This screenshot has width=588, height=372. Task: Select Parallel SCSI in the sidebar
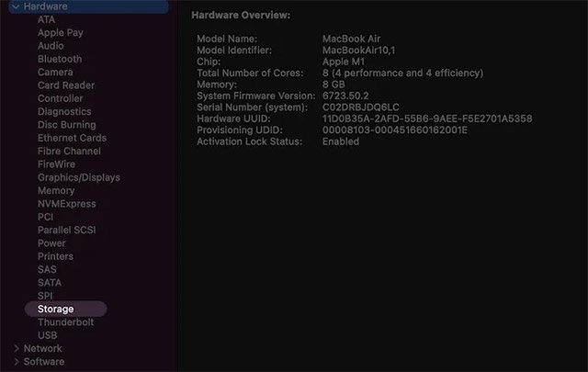[67, 230]
